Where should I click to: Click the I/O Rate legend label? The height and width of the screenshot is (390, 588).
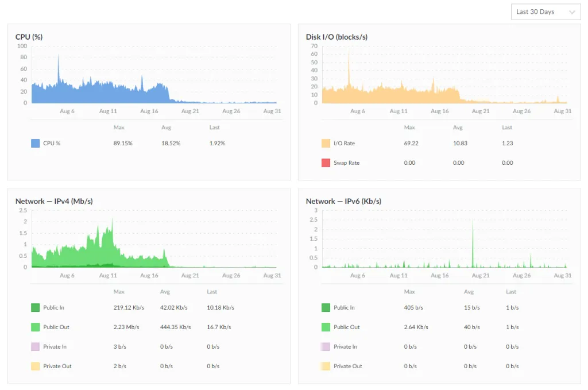[344, 143]
